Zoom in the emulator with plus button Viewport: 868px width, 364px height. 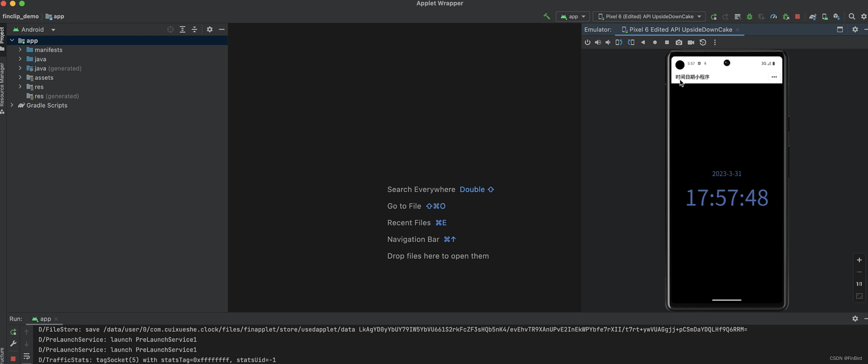(x=859, y=260)
